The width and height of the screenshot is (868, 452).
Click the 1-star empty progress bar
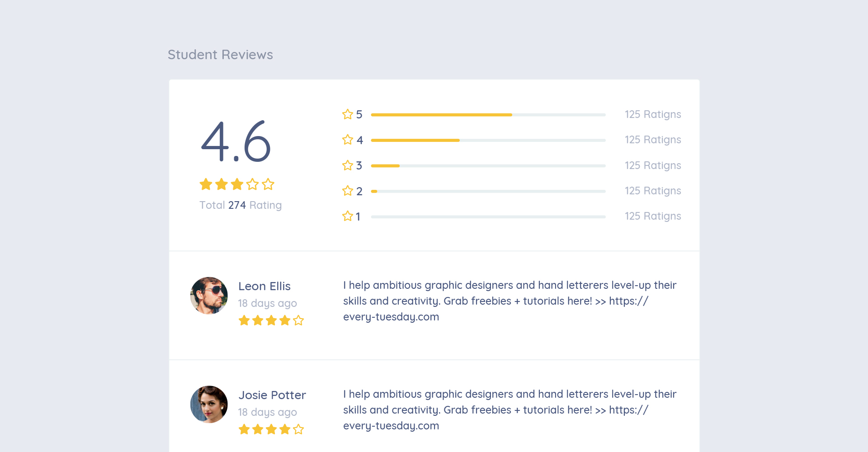point(488,217)
